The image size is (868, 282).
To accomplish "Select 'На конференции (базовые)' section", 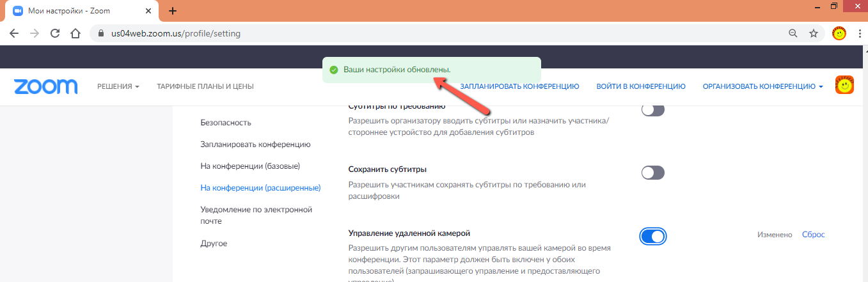I will coord(250,166).
